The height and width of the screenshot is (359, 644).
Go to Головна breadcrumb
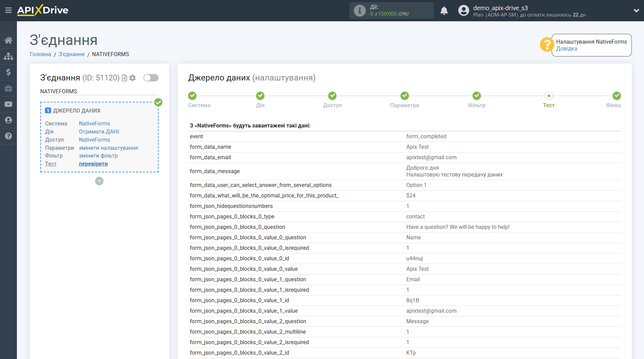coord(41,54)
